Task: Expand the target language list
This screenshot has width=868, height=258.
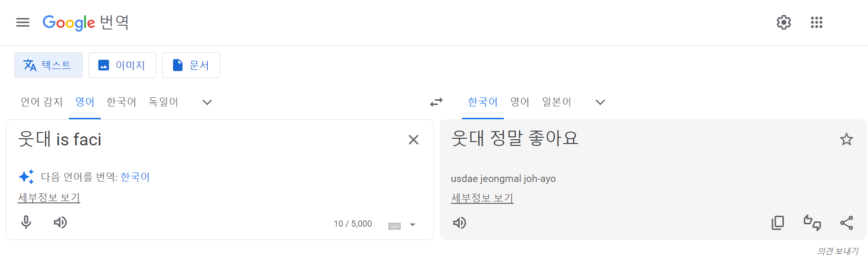Action: [600, 102]
